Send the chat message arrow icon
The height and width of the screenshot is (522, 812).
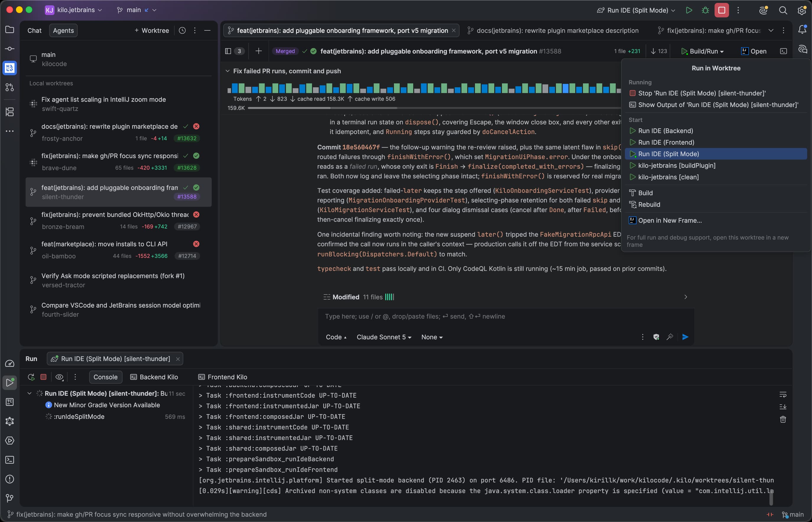[x=685, y=337]
